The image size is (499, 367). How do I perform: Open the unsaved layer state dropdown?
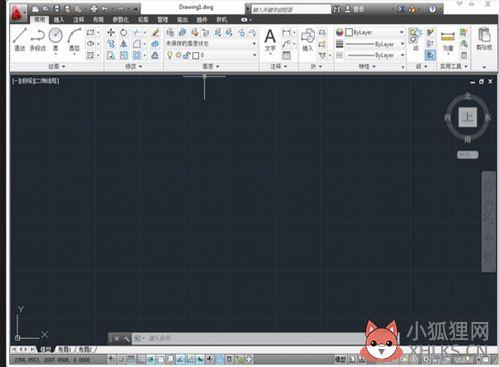click(211, 44)
